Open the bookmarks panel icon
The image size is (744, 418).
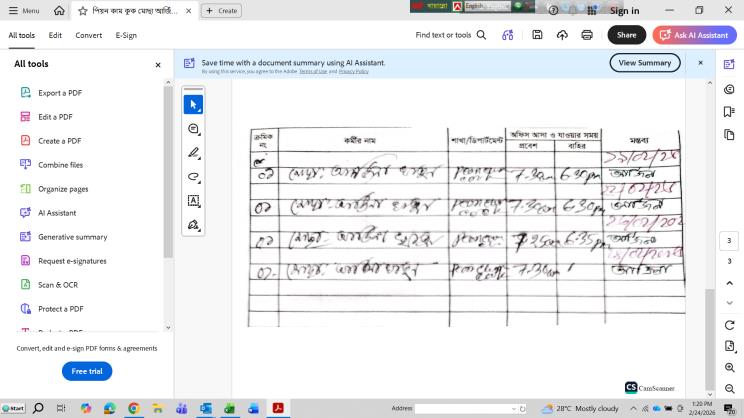pos(729,111)
